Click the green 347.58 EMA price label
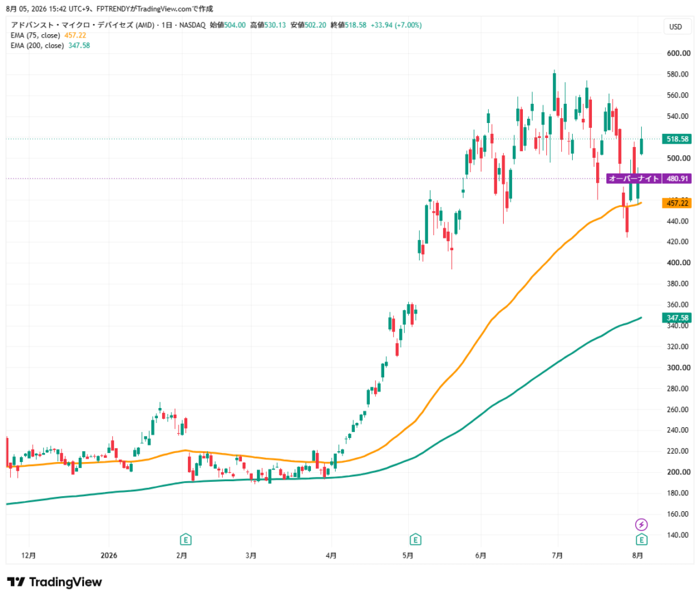The width and height of the screenshot is (700, 600). (x=677, y=318)
